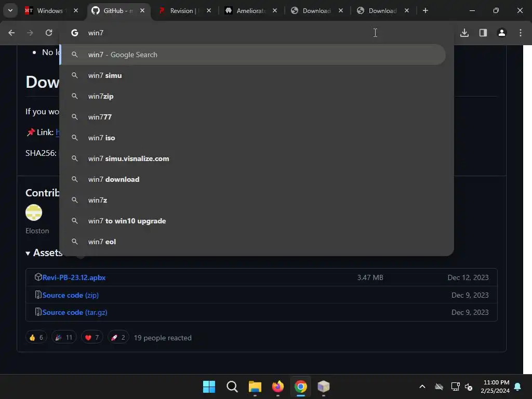Click the Eloston contributor name
Screen dimensions: 532x399
point(37,231)
